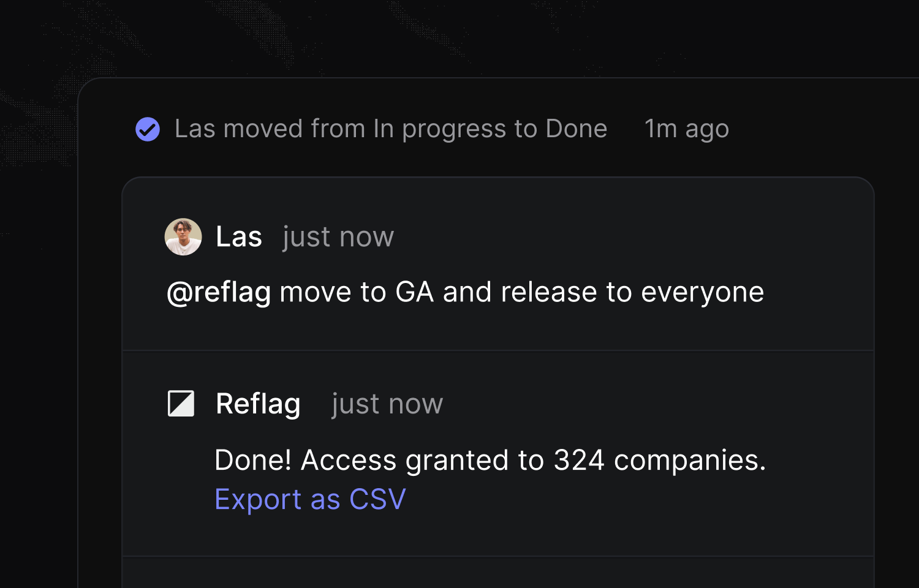Screen dimensions: 919x588
Task: Collapse the activity entry showing 1m ago
Action: [x=390, y=129]
